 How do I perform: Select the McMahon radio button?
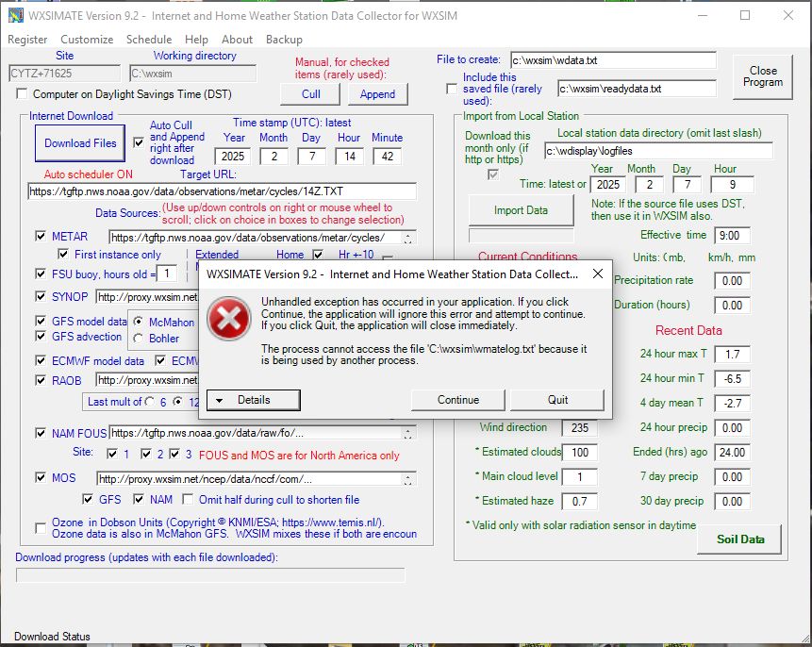click(x=139, y=322)
